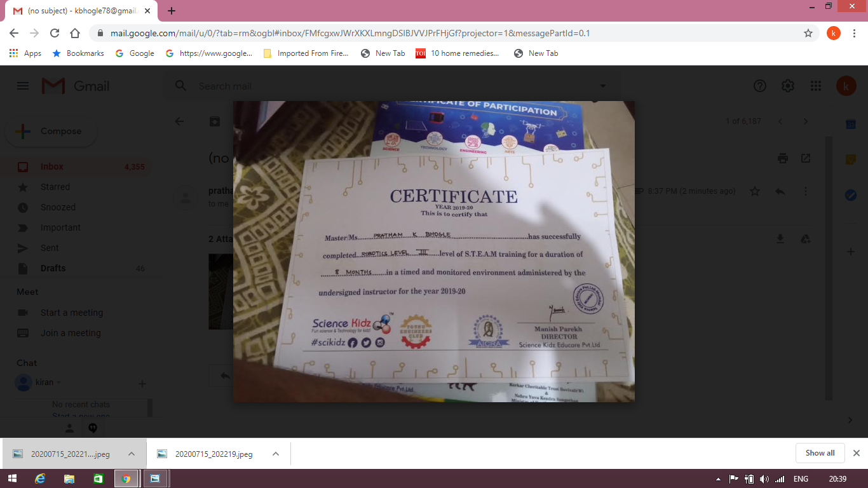
Task: Click the ENG language indicator
Action: 801,479
